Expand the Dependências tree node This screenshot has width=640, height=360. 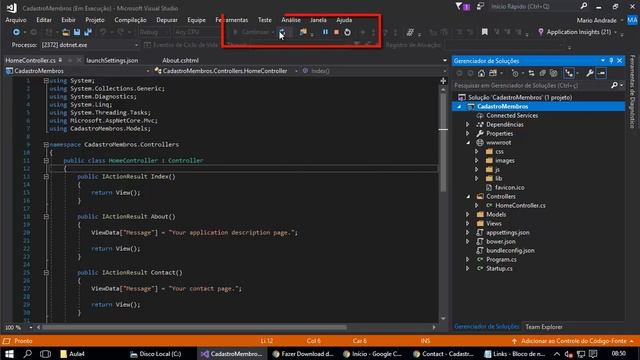(x=468, y=124)
